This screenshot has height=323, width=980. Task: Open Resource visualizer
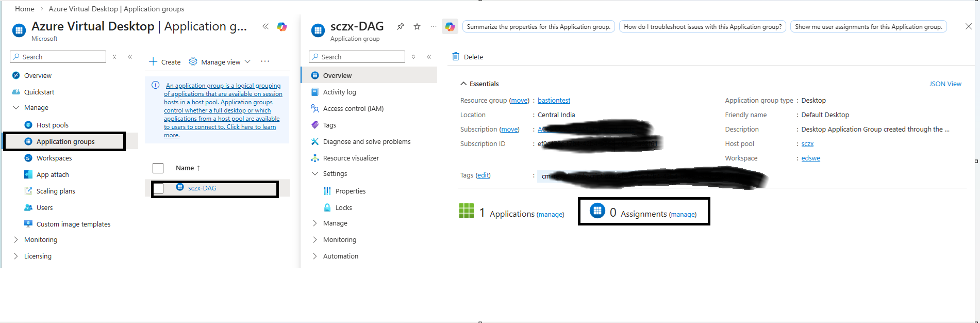[351, 158]
